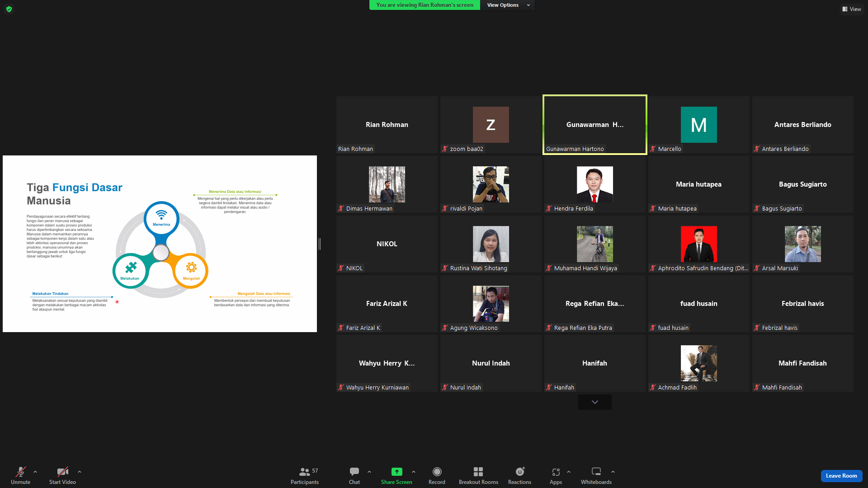
Task: Click 'Melakukan Tindakan' heading in slide
Action: 50,294
